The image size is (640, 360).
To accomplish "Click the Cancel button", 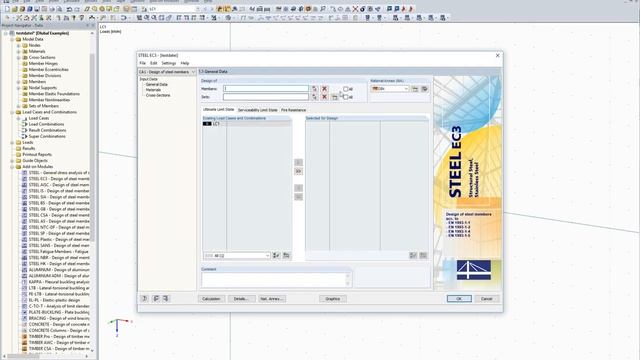I will pyautogui.click(x=487, y=299).
